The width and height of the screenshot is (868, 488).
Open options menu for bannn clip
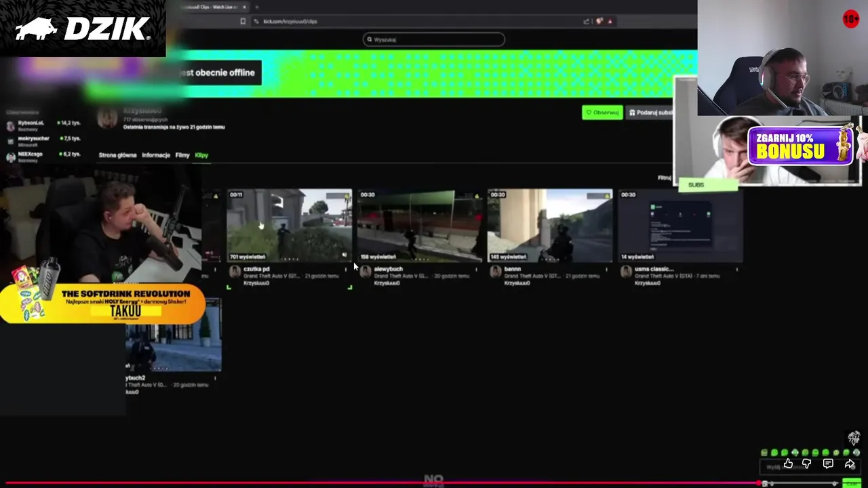pos(606,269)
